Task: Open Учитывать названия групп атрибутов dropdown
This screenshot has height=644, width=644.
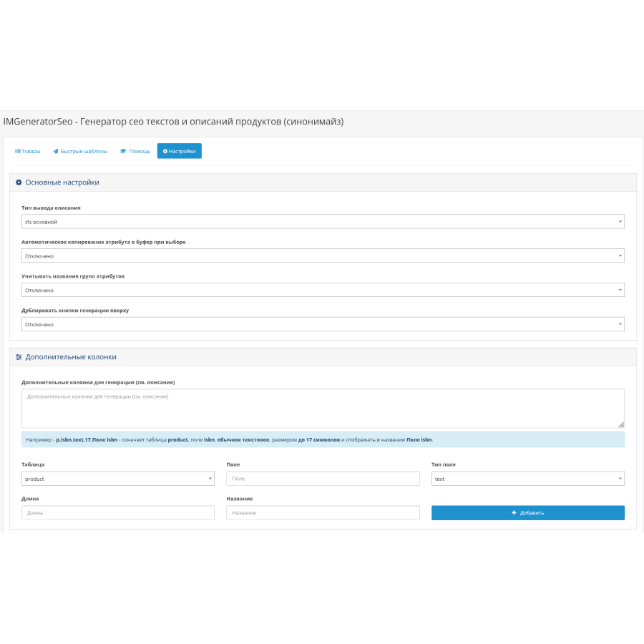Action: tap(323, 290)
